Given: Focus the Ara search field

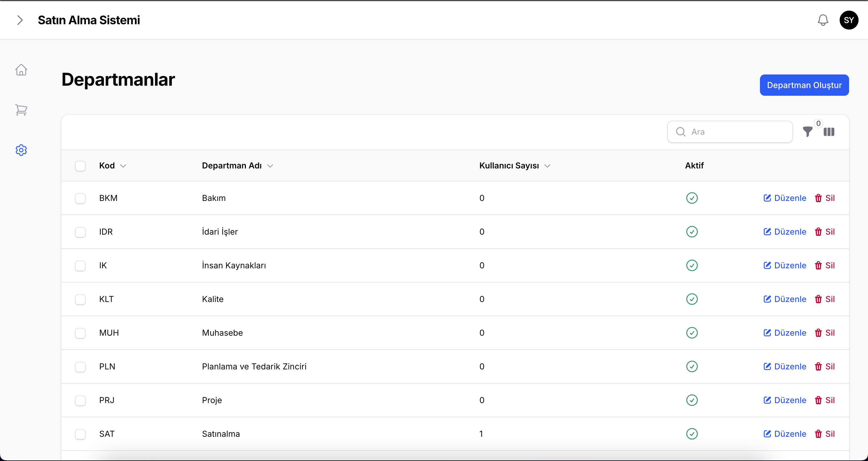Looking at the screenshot, I should click(x=730, y=132).
